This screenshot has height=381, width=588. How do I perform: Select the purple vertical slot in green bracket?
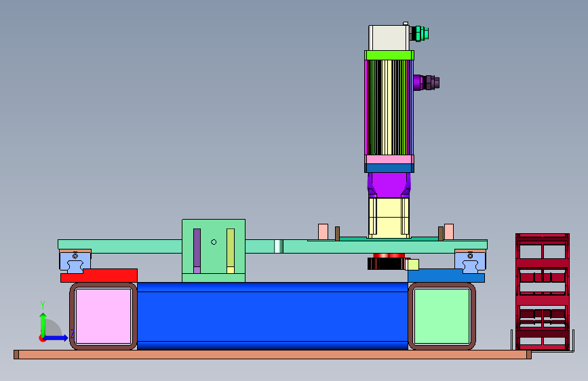(x=197, y=251)
